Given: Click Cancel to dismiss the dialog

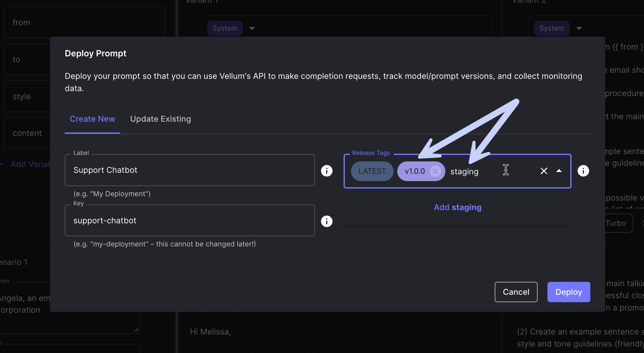Looking at the screenshot, I should (x=516, y=292).
